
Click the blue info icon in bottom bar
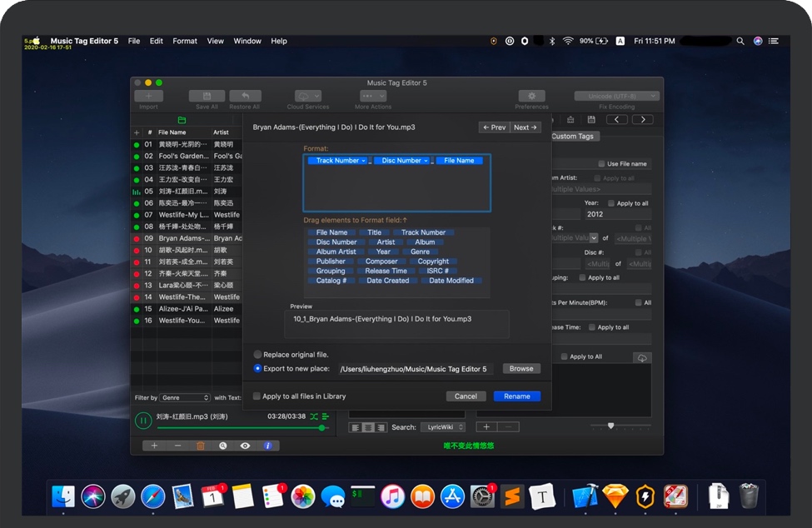pos(267,446)
